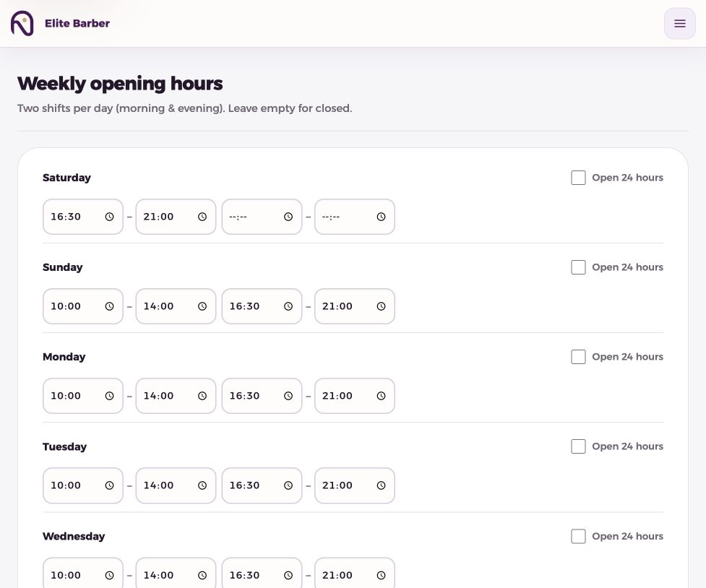
Task: Open the hamburger menu
Action: point(679,23)
